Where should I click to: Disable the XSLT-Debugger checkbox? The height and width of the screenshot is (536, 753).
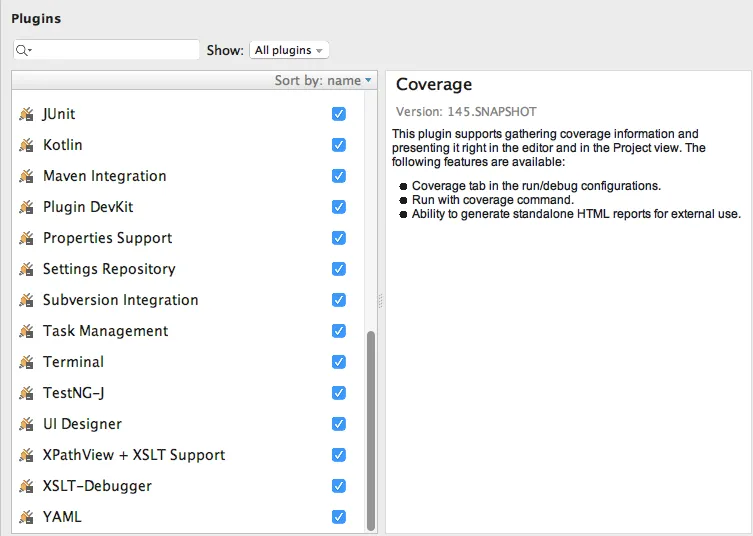pos(339,486)
